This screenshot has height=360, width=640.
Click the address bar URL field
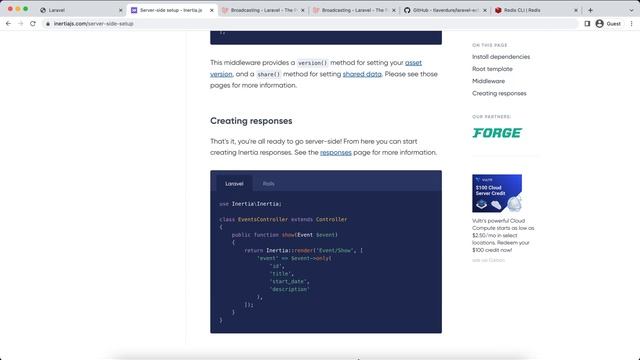point(310,24)
